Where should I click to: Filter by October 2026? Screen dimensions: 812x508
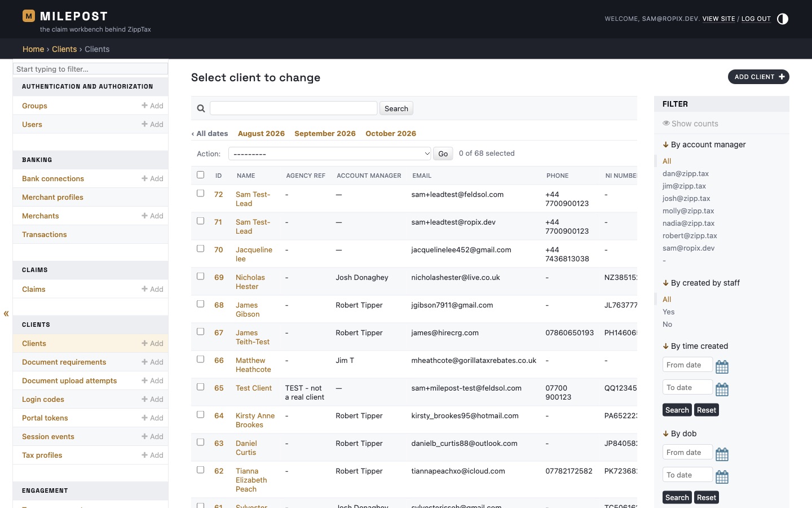(x=391, y=134)
